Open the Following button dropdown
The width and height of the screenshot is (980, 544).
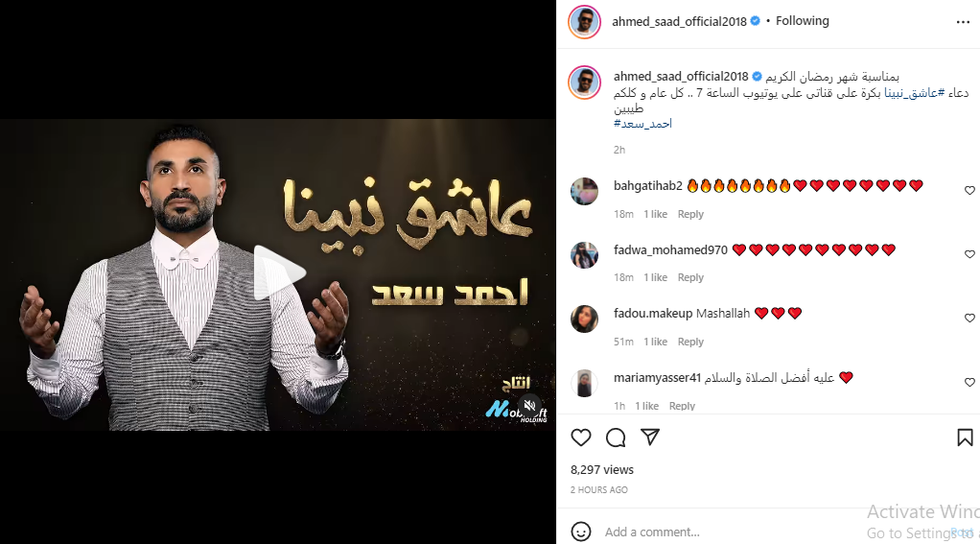802,21
